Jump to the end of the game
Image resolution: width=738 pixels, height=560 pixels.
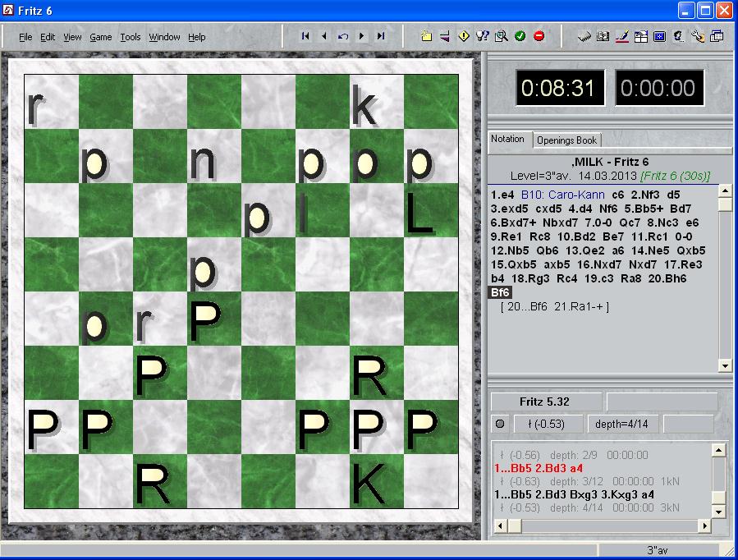381,36
